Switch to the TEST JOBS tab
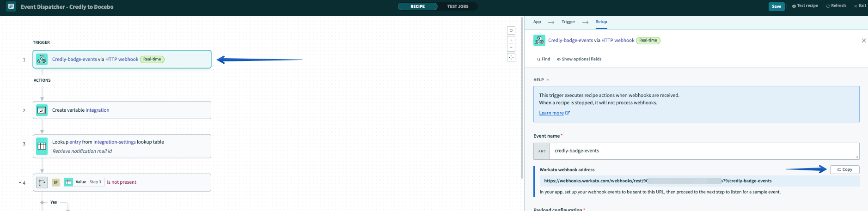The height and width of the screenshot is (211, 868). tap(458, 6)
